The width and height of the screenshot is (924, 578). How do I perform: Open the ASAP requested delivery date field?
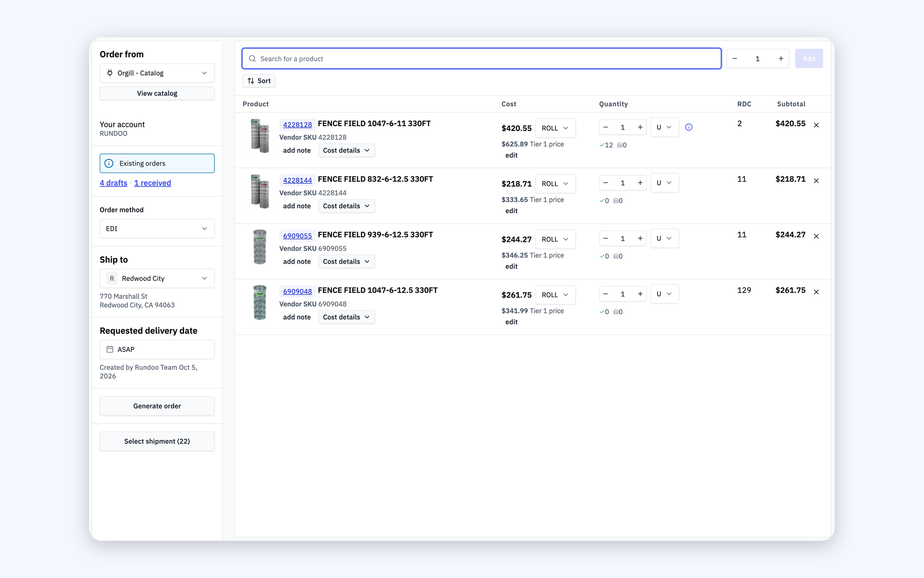coord(157,350)
